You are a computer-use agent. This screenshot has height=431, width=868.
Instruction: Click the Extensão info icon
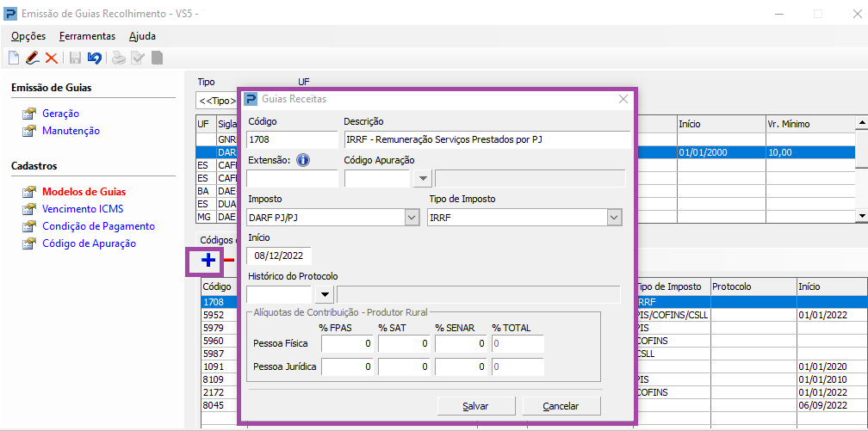303,160
